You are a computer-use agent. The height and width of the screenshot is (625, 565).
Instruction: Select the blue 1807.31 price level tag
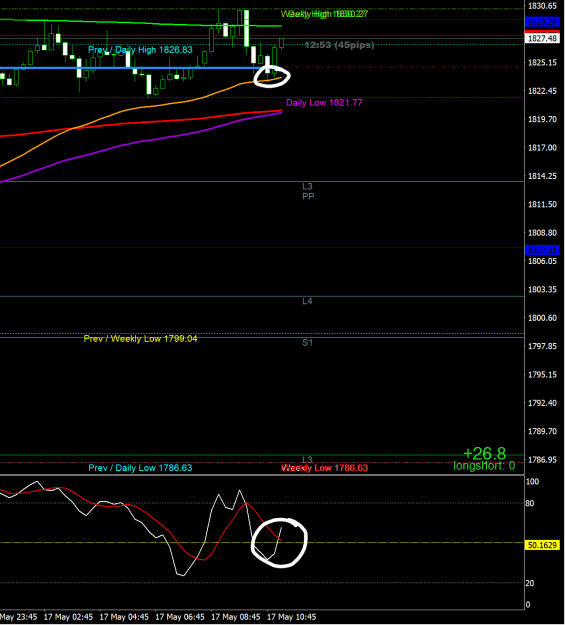[x=542, y=250]
